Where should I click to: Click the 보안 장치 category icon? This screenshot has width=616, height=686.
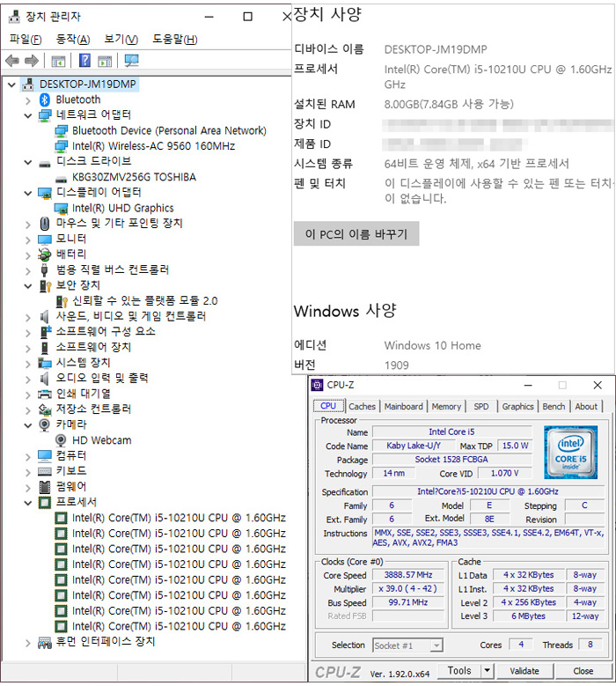pos(46,285)
